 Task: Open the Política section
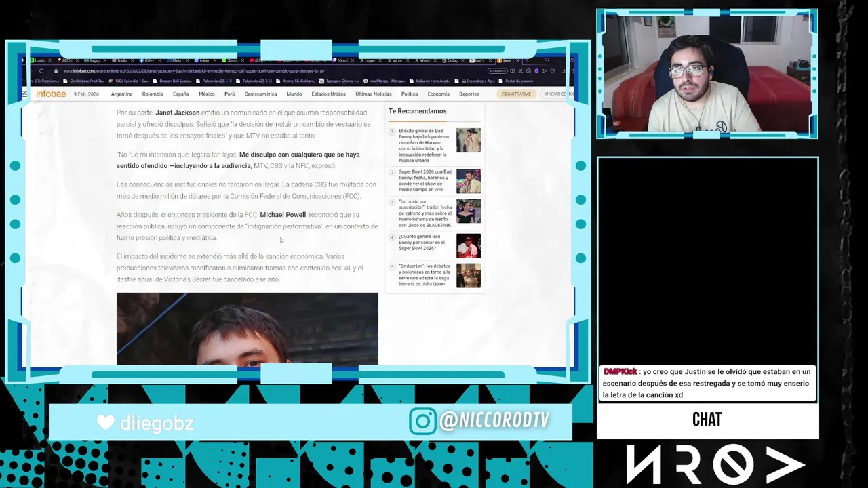(x=409, y=94)
